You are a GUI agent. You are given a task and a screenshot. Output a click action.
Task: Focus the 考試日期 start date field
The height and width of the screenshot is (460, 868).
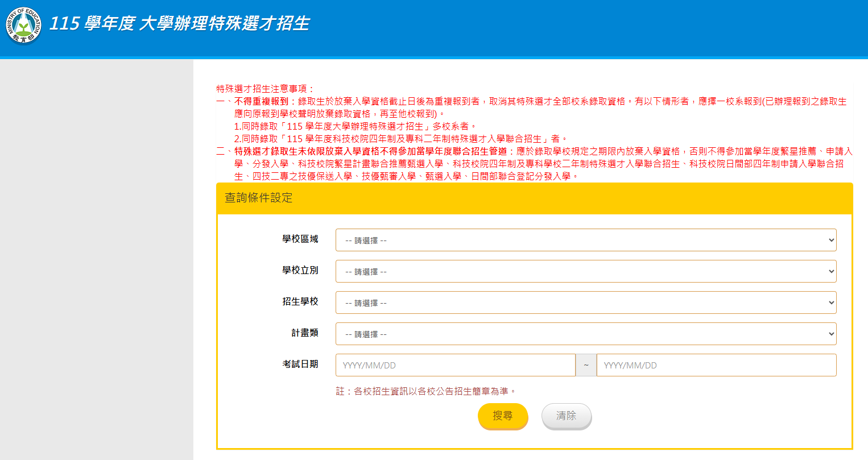pos(455,365)
